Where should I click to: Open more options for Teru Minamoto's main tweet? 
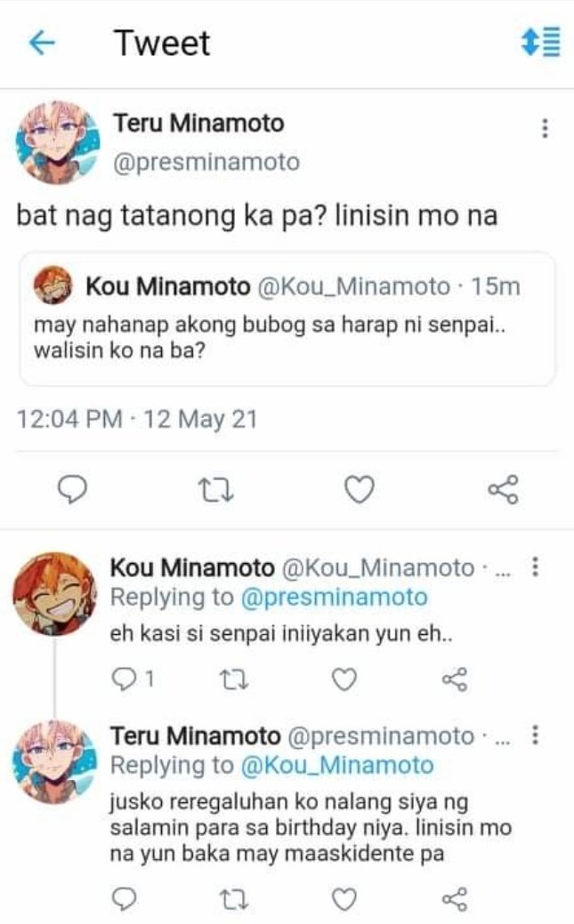[x=546, y=128]
